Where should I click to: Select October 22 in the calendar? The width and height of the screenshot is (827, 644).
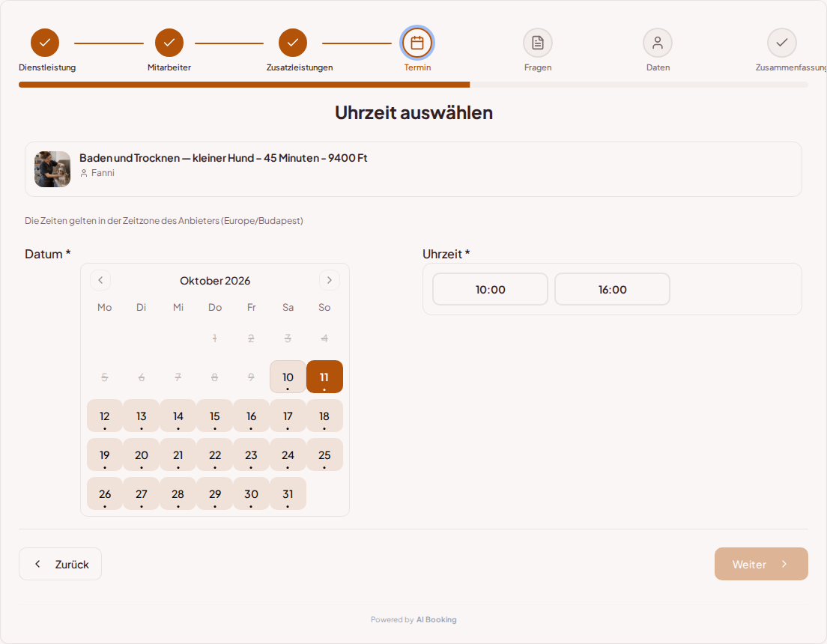215,455
